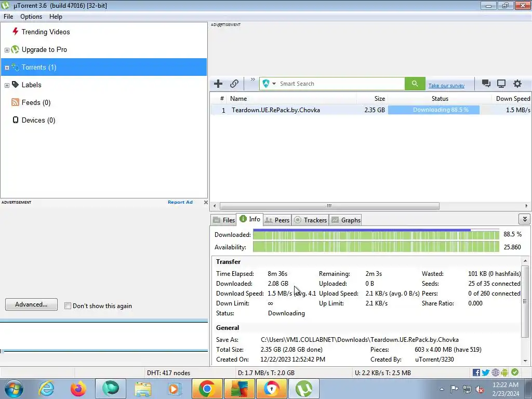
Task: Click the Take our survey link
Action: tap(446, 86)
